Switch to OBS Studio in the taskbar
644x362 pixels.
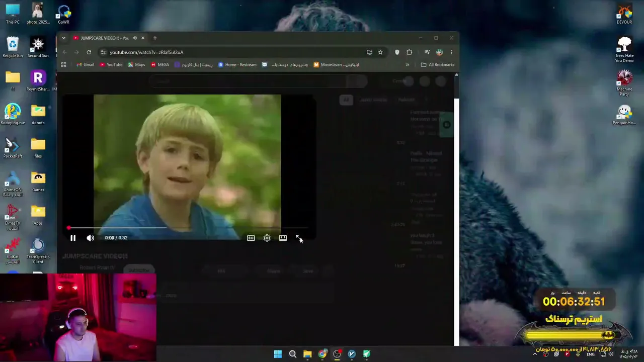coord(337,354)
